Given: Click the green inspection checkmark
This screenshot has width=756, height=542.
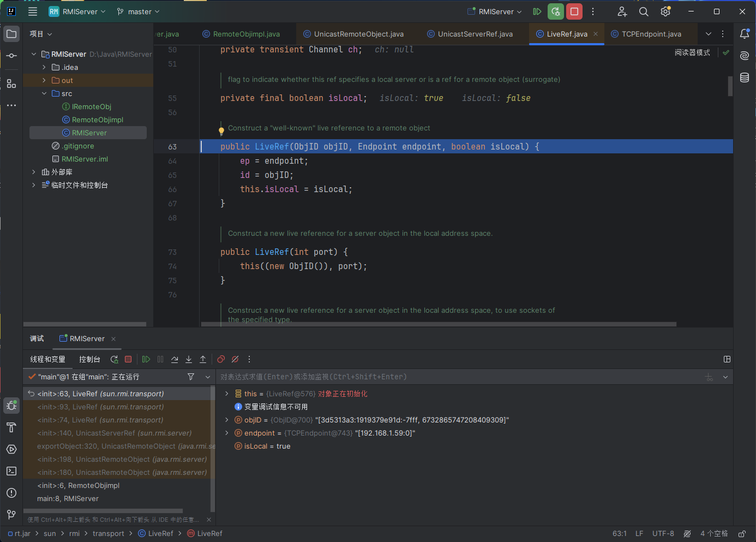Looking at the screenshot, I should [726, 52].
